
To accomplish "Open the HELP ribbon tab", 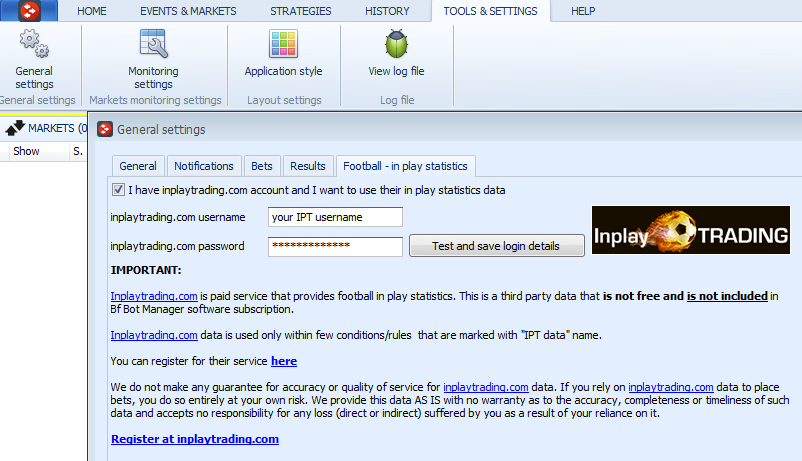I will 583,11.
